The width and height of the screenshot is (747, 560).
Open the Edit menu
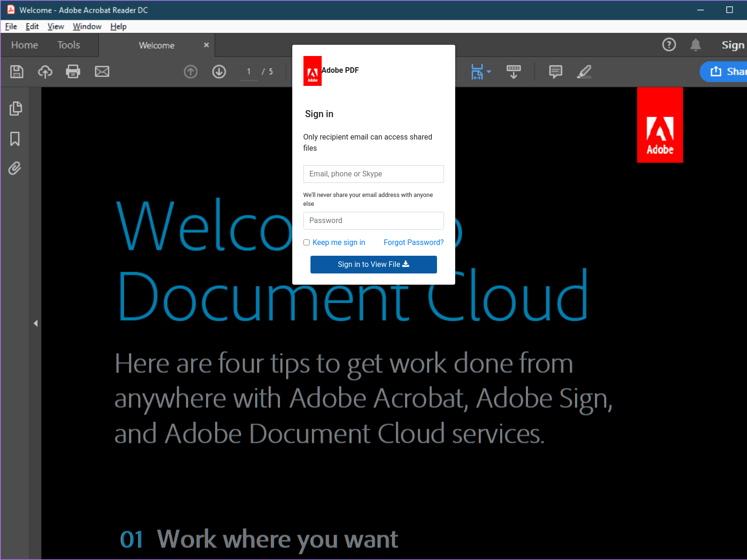tap(32, 27)
